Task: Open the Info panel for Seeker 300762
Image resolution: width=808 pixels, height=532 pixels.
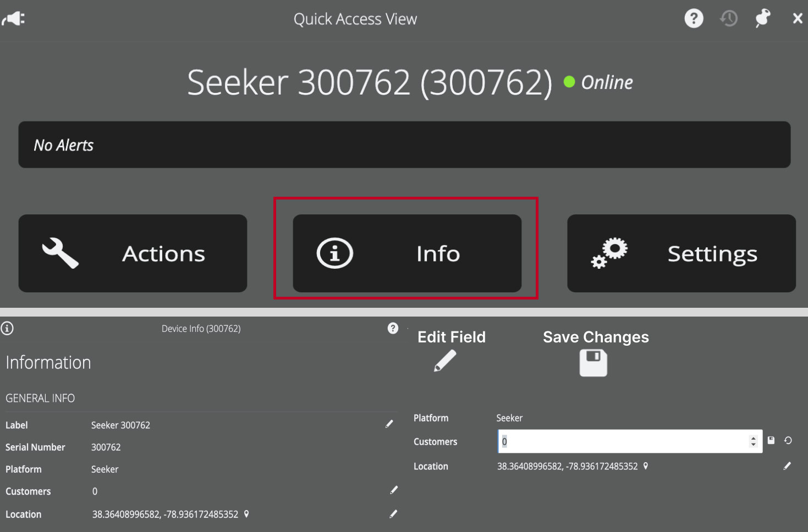Action: point(407,253)
